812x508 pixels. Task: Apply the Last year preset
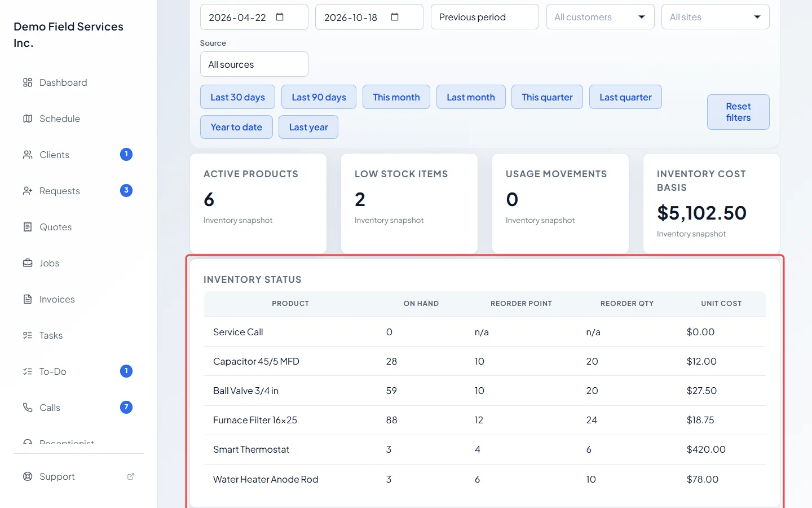308,127
